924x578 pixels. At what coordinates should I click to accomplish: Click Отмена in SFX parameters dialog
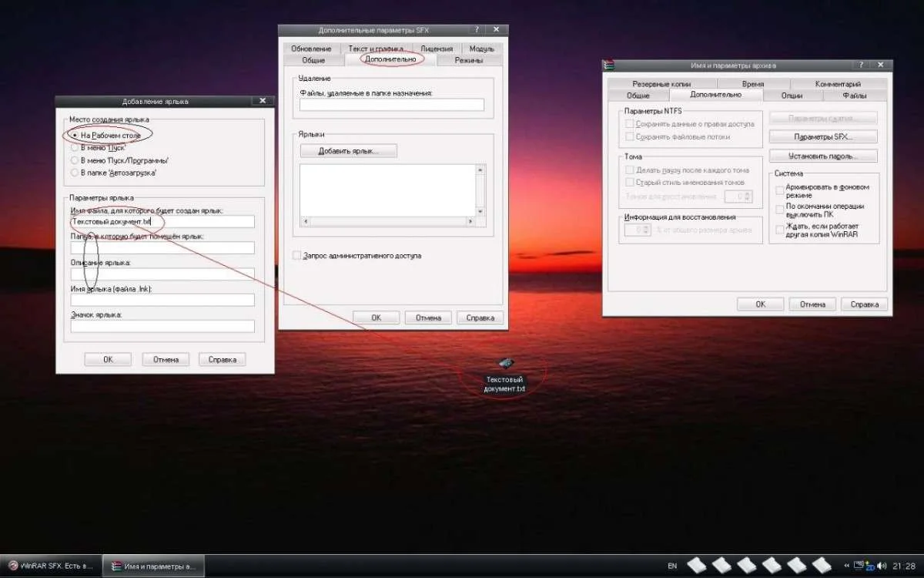pyautogui.click(x=428, y=318)
